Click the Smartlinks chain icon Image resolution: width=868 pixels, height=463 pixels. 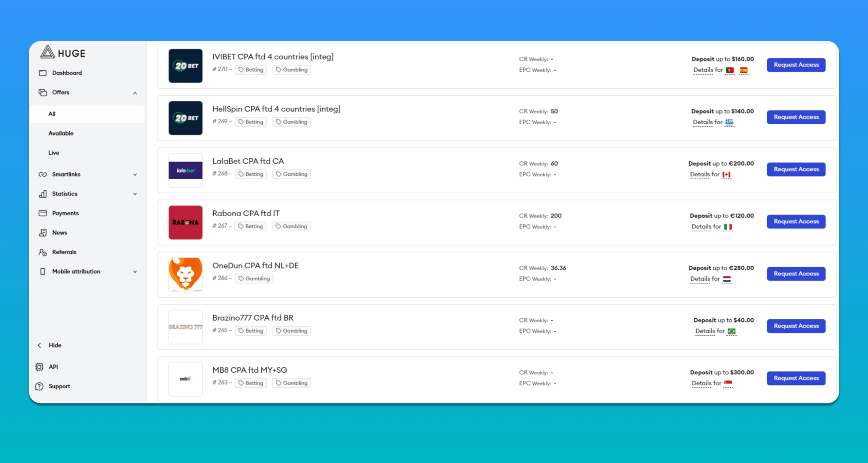(43, 175)
